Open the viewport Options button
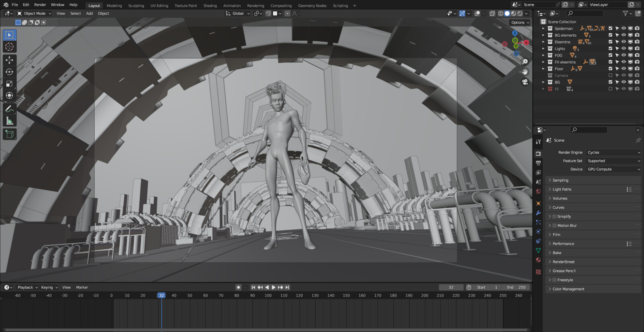The image size is (644, 332). pos(520,23)
